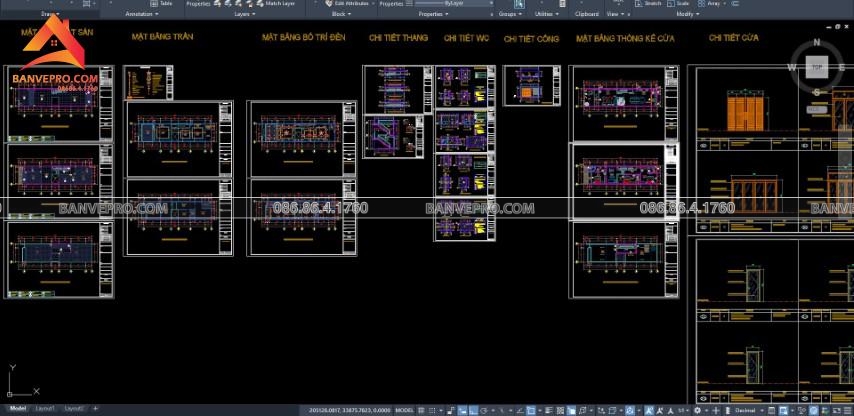Click the Match Layer tool

[276, 3]
